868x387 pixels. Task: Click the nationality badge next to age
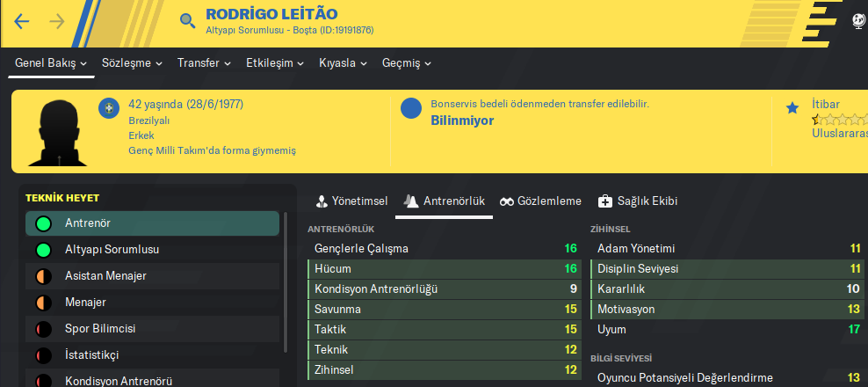[109, 107]
